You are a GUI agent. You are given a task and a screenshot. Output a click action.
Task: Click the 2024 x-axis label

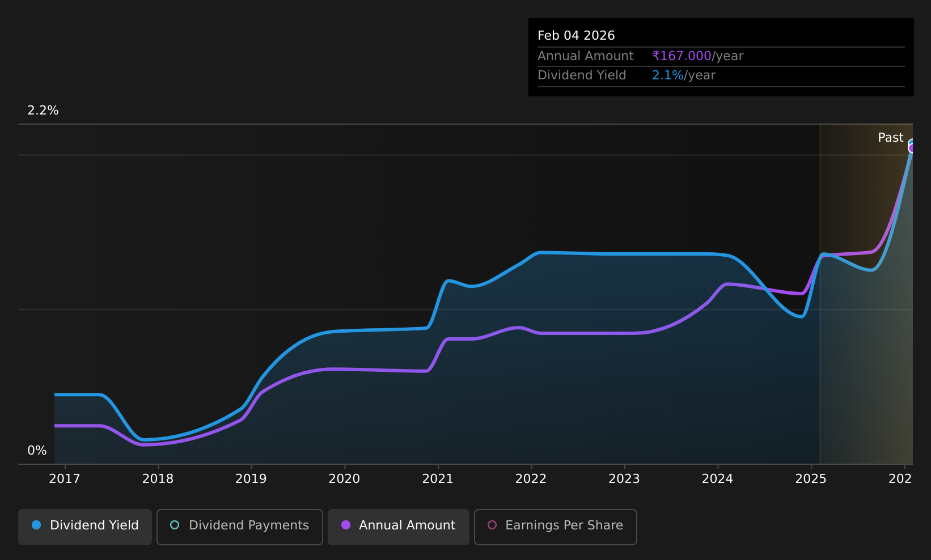coord(717,479)
